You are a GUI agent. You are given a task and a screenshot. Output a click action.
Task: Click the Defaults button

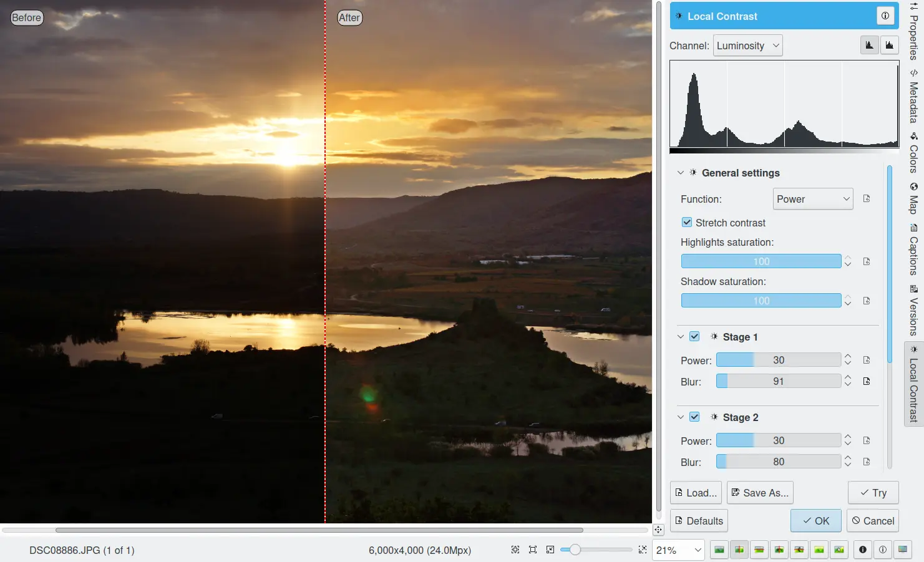(699, 521)
